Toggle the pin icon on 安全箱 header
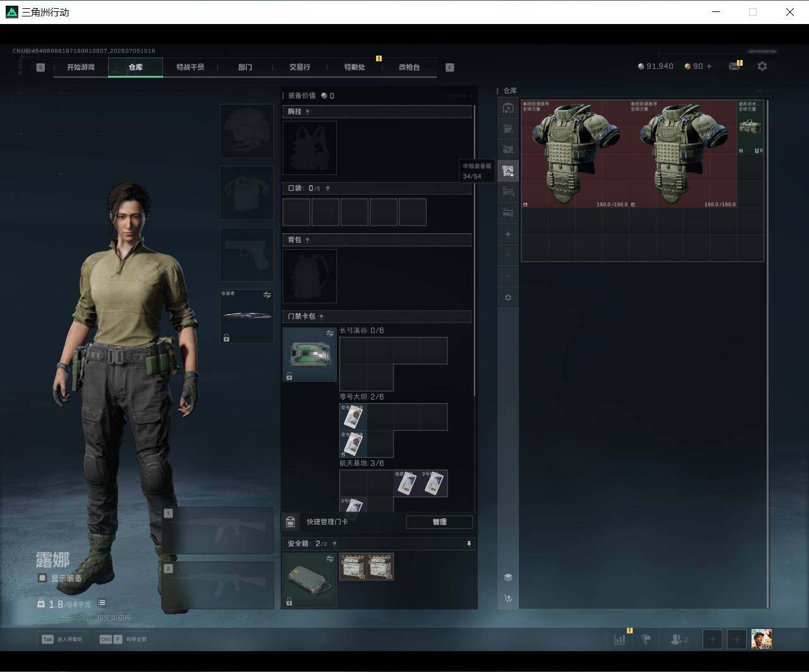 coord(469,544)
